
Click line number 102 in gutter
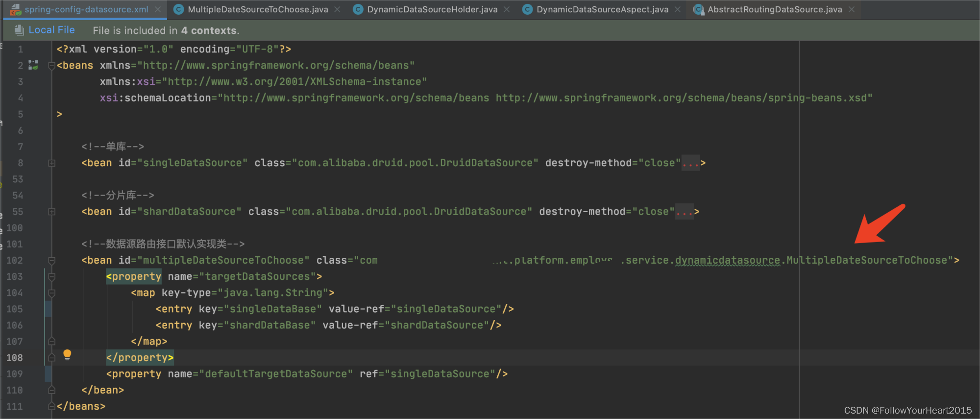click(x=15, y=260)
